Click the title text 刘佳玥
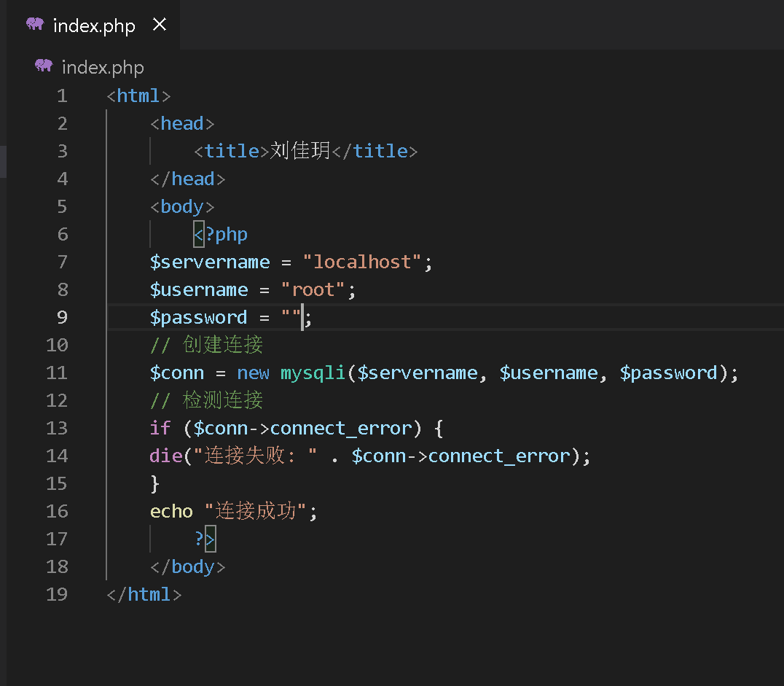The height and width of the screenshot is (686, 784). (x=301, y=151)
